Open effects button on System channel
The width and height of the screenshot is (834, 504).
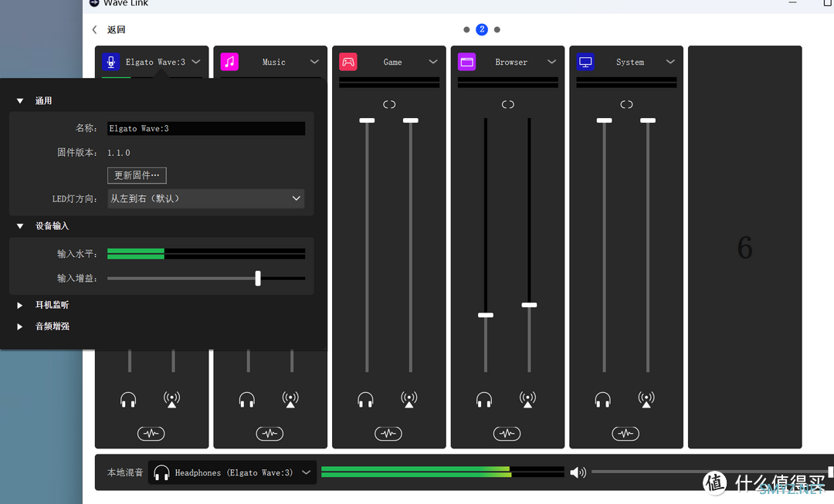click(625, 434)
